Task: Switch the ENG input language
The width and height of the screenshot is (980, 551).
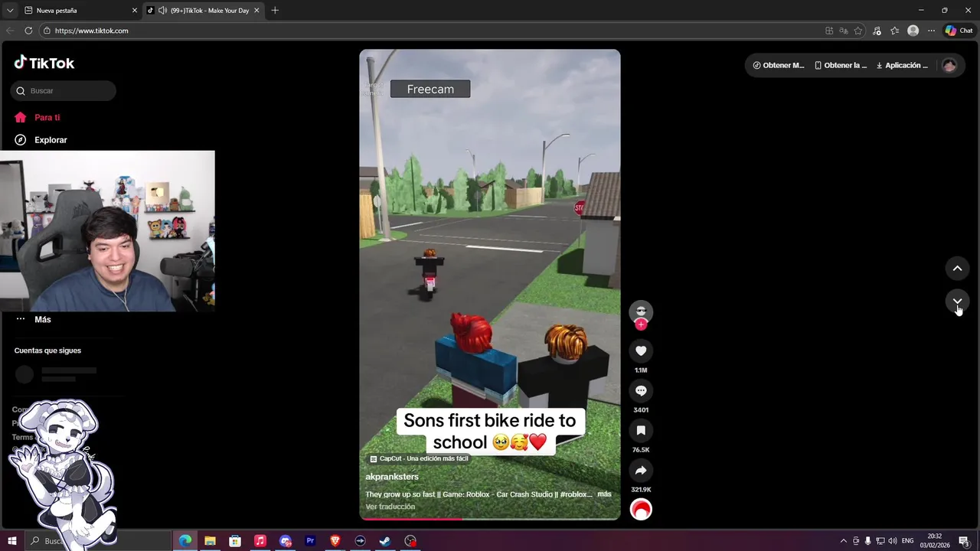Action: [x=908, y=541]
